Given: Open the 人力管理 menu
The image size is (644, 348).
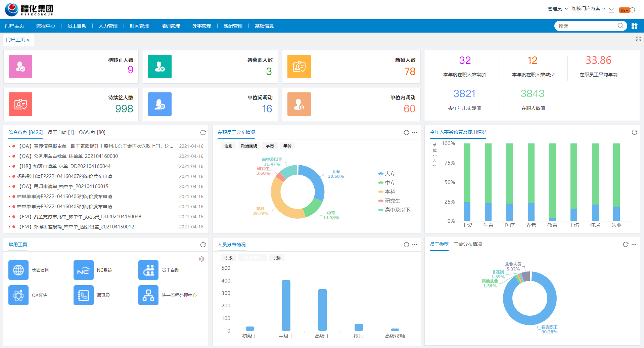Looking at the screenshot, I should point(108,26).
